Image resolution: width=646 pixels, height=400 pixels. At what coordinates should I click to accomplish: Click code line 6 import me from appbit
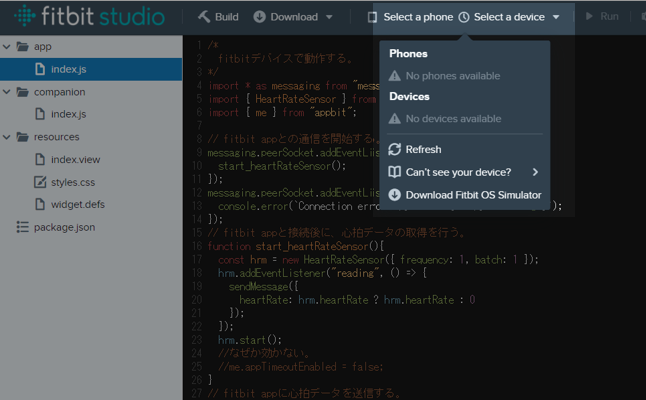point(282,112)
